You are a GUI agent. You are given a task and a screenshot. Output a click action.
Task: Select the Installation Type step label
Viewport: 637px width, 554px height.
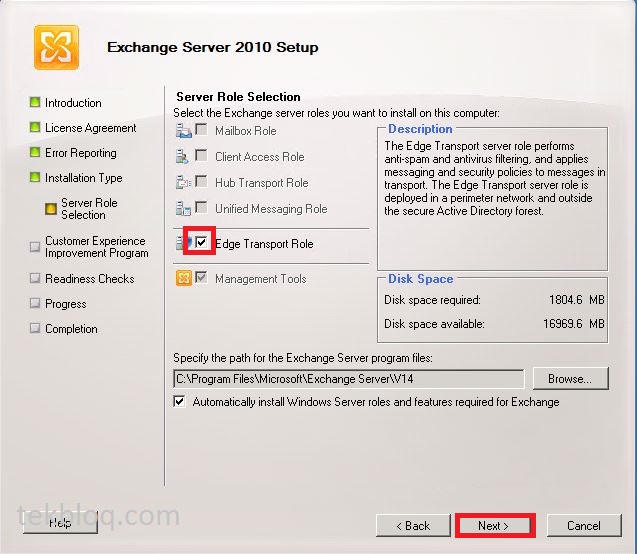[x=84, y=178]
